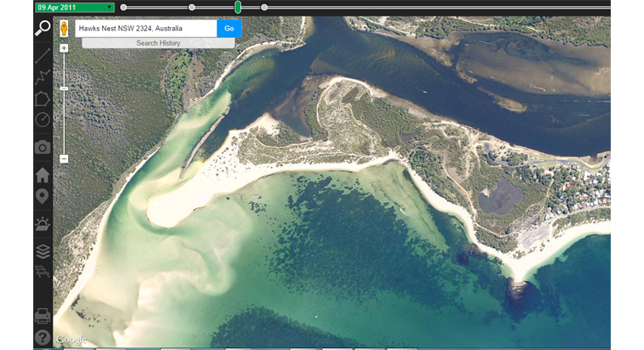This screenshot has height=350, width=644.
Task: Open the solar panel tool
Action: click(43, 224)
